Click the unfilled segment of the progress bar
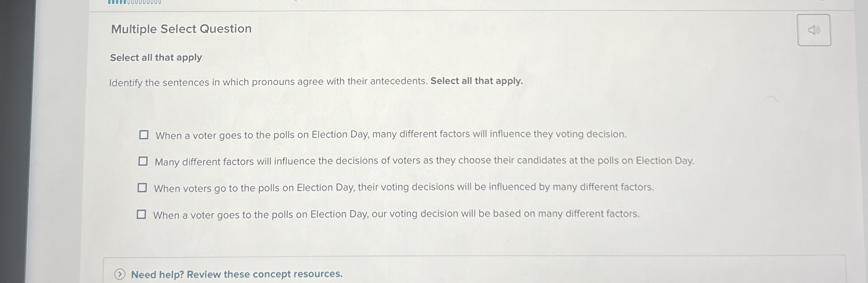 (144, 2)
